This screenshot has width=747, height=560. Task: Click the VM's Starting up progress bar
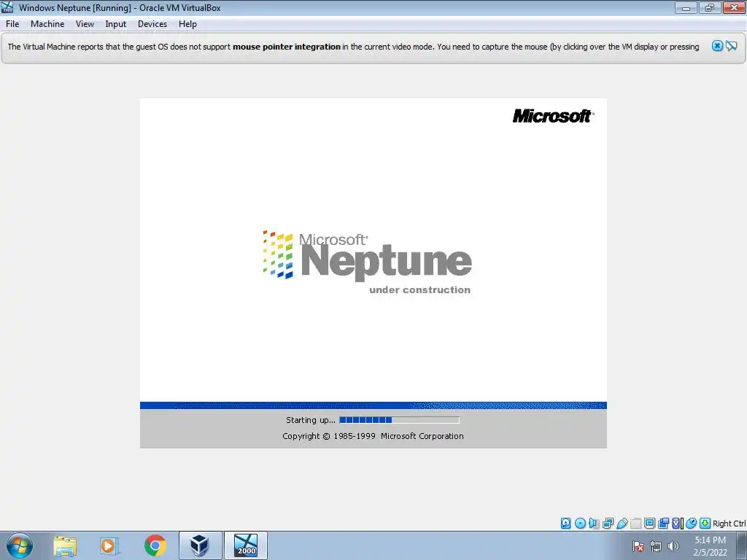(399, 420)
